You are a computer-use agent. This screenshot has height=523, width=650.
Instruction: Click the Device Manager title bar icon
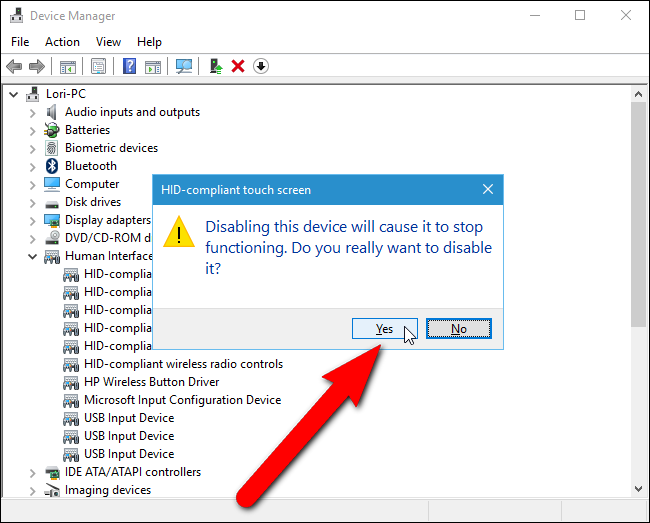17,15
